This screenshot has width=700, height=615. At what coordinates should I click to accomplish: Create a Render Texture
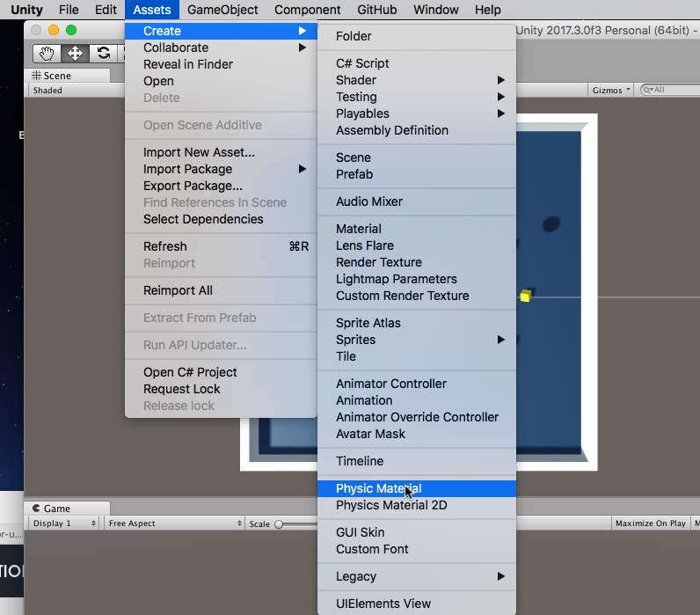click(x=417, y=262)
